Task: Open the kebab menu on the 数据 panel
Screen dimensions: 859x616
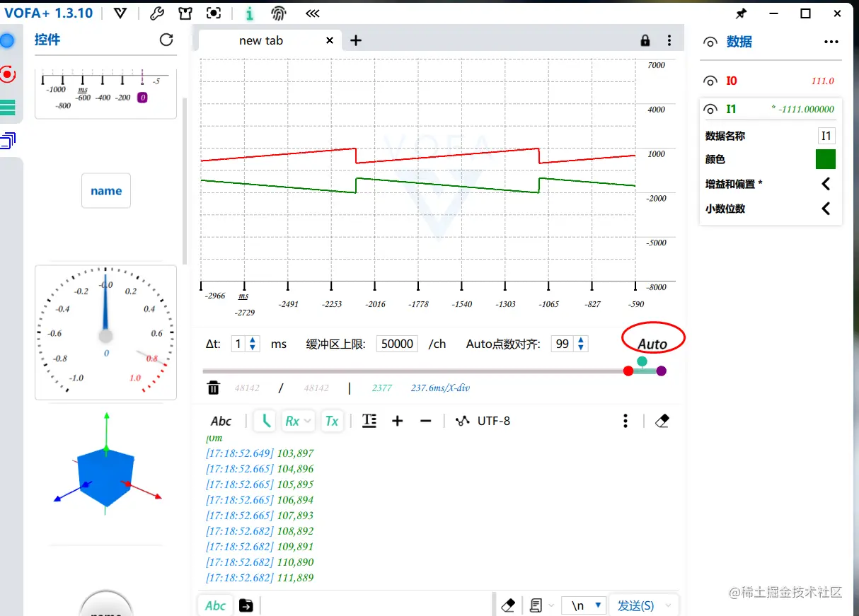Action: 831,41
